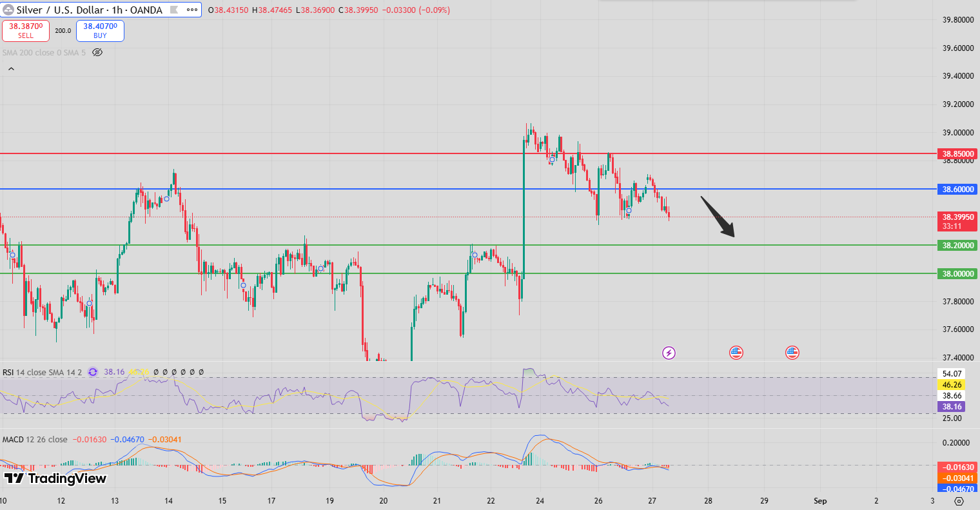Toggle SMA indicator visibility eye icon
The image size is (980, 510).
pyautogui.click(x=97, y=52)
